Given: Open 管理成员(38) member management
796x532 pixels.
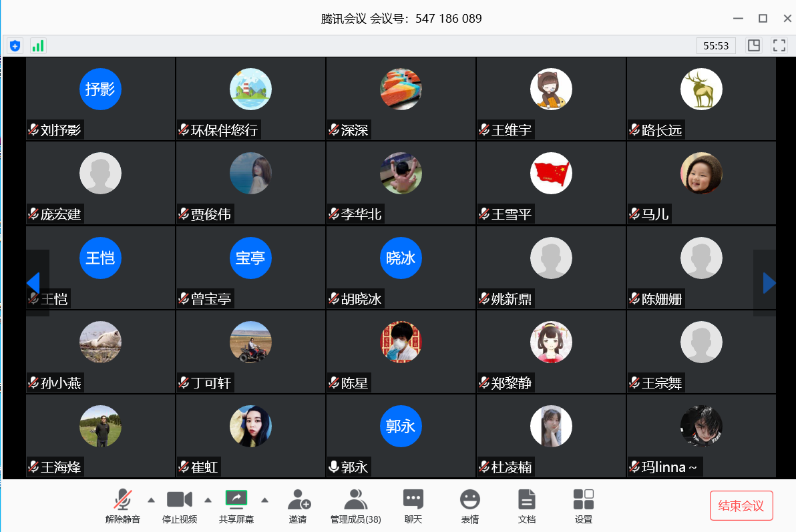Looking at the screenshot, I should coord(355,505).
